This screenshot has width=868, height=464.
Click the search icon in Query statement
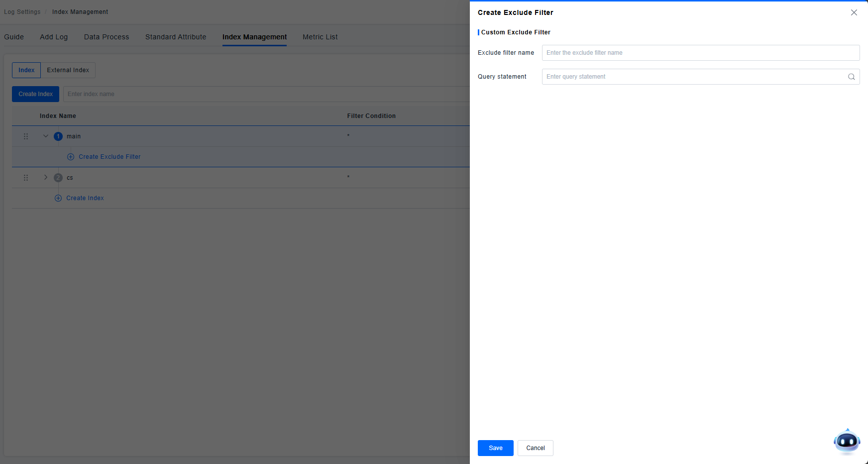(x=851, y=77)
